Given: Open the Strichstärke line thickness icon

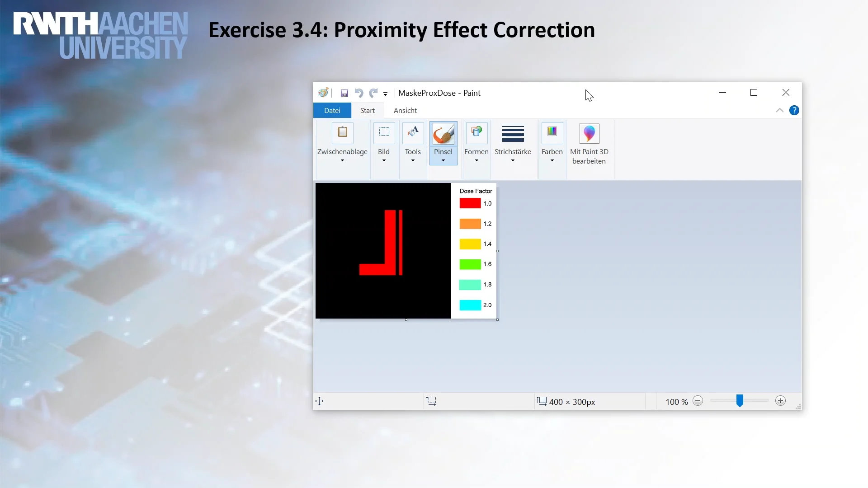Looking at the screenshot, I should (512, 132).
